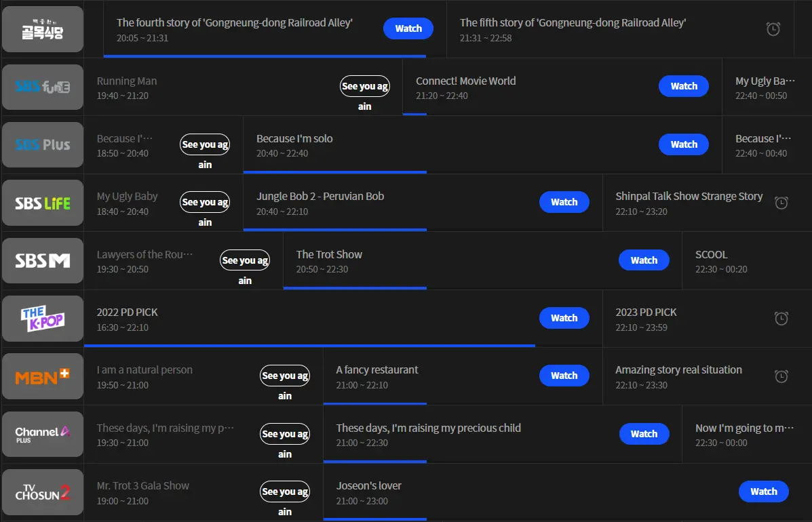Image resolution: width=812 pixels, height=522 pixels.
Task: Set alarm for Shinpal Talk Show Strange Story
Action: [781, 203]
